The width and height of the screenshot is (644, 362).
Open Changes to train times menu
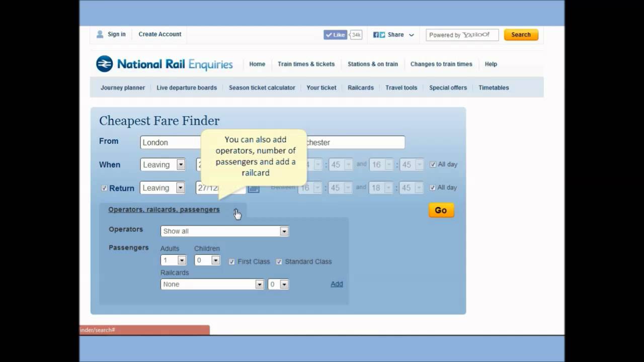click(x=441, y=64)
